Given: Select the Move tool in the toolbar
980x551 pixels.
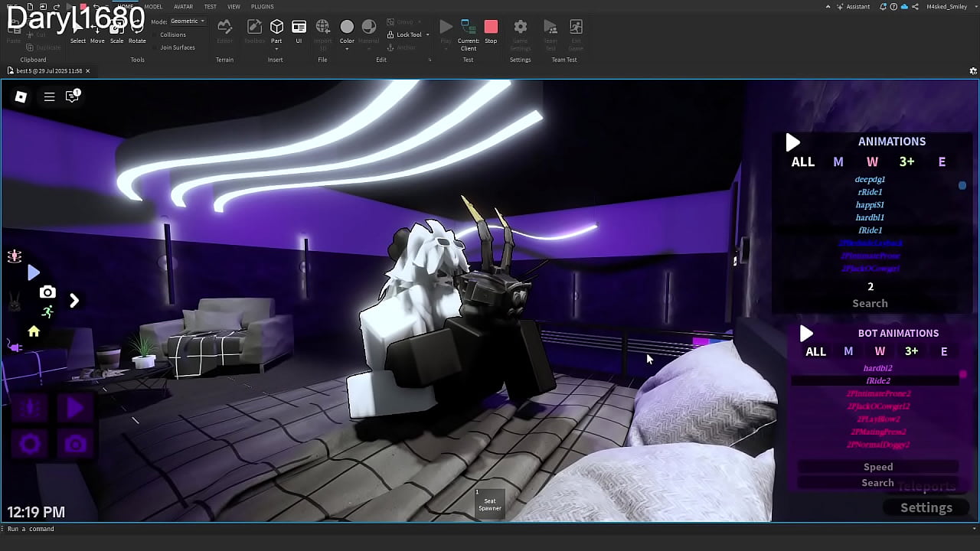Looking at the screenshot, I should pos(97,33).
